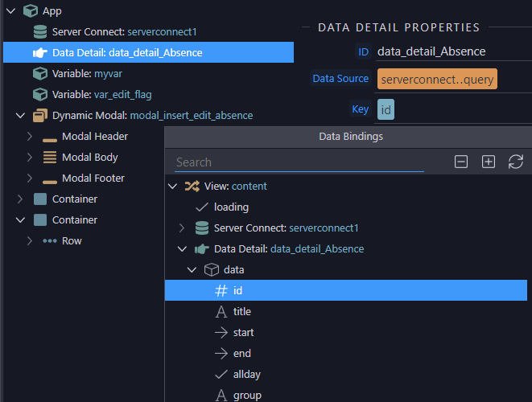Click the Server Connect database icon in App tree
This screenshot has height=402, width=532.
40,32
